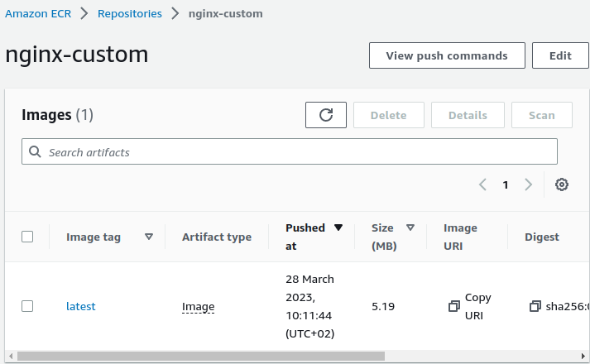The image size is (590, 364).
Task: Click View push commands button
Action: tap(447, 55)
